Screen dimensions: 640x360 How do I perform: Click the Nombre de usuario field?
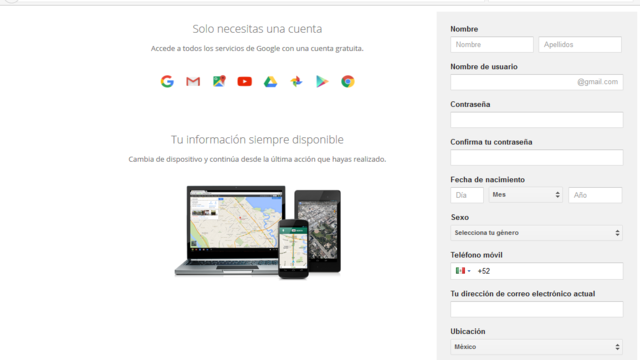pos(537,82)
